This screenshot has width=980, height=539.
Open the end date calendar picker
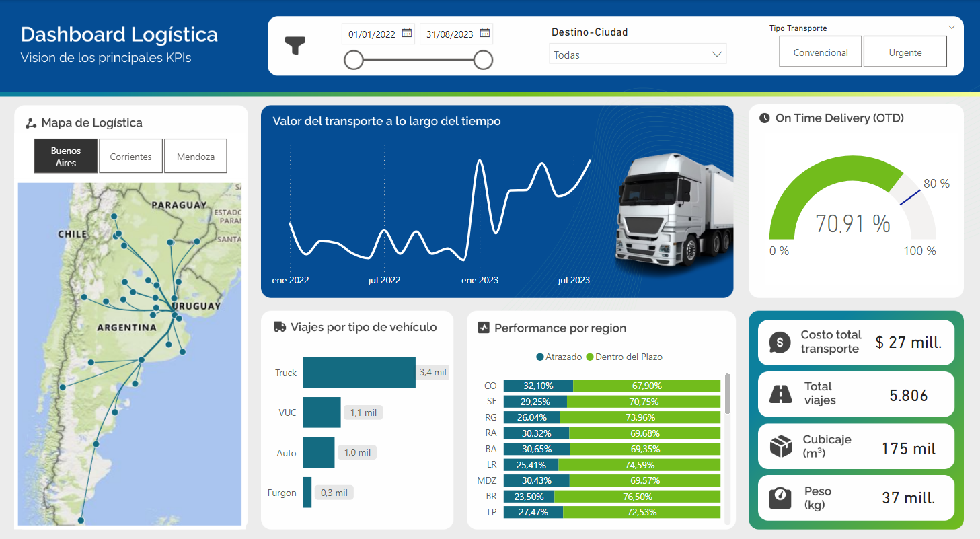click(x=484, y=33)
